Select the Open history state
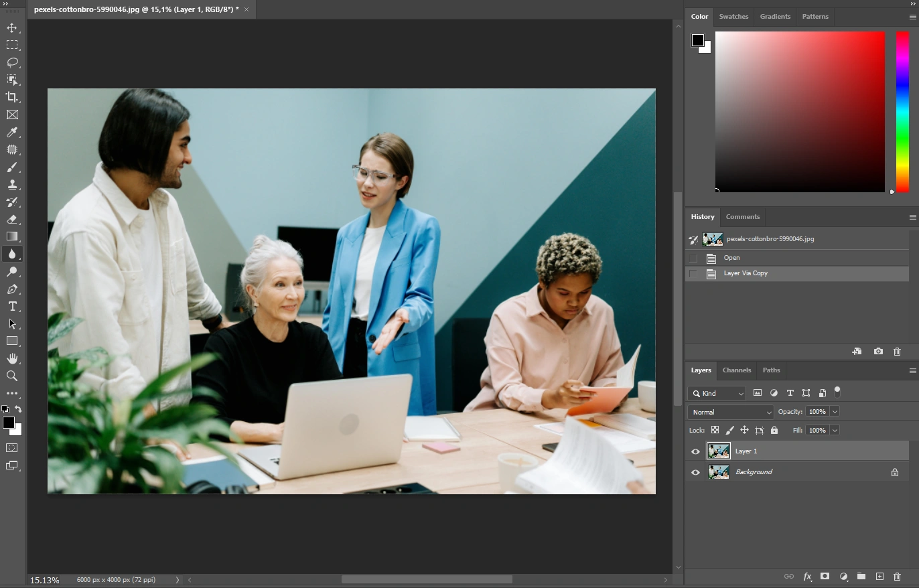The image size is (919, 588). (x=797, y=258)
